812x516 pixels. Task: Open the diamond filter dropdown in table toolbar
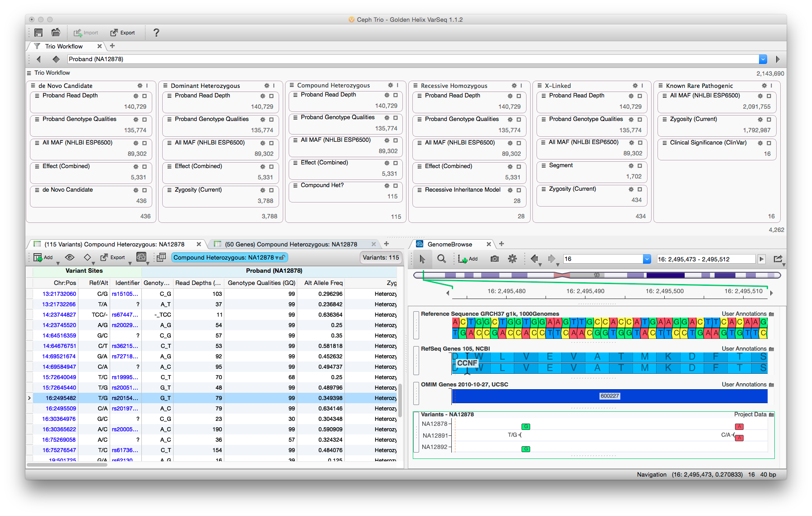(x=87, y=257)
